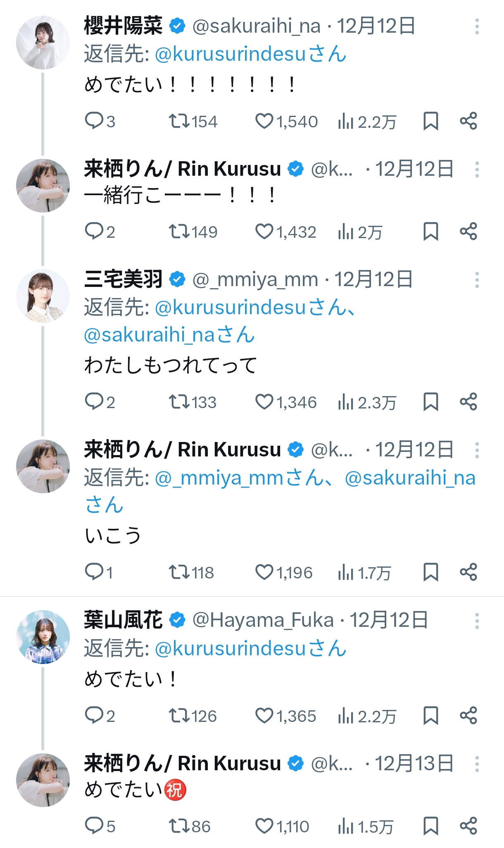Like Rin Kurusu's めでたい㊗ tweet
This screenshot has height=848, width=504.
[x=264, y=826]
